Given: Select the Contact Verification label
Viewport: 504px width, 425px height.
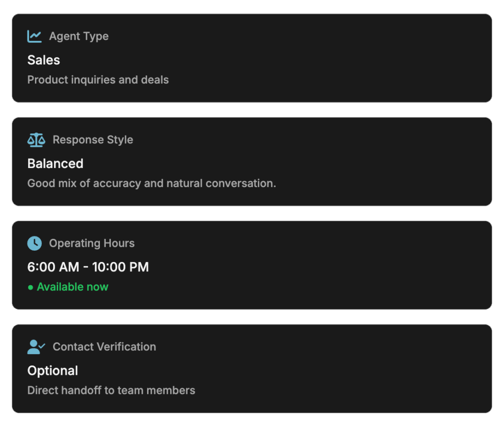Looking at the screenshot, I should (x=104, y=347).
